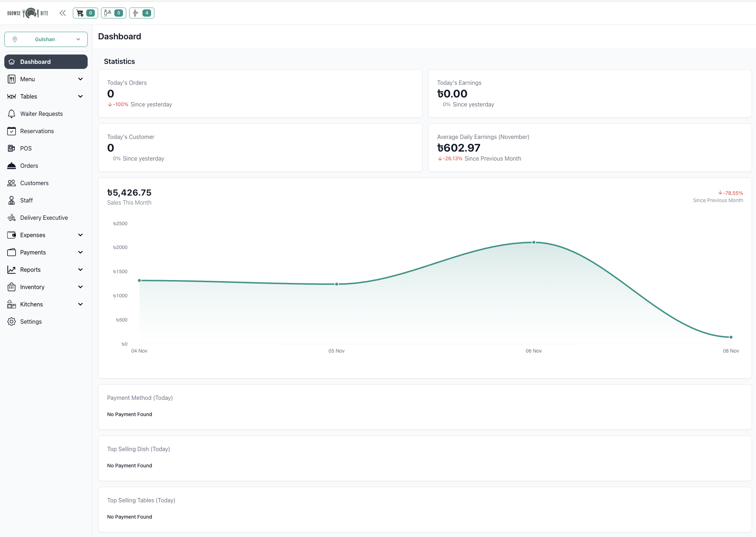Expand the Reports section
The image size is (756, 537).
(x=46, y=270)
